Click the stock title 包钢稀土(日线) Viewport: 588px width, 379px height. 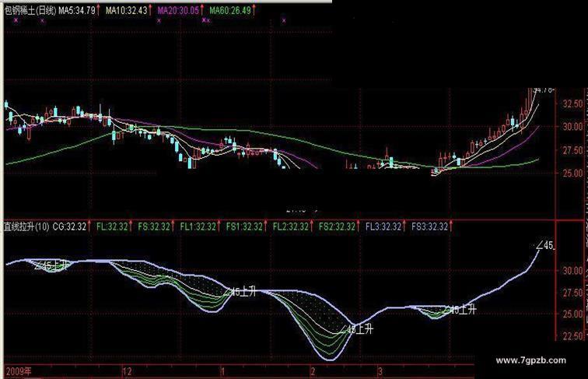coord(30,11)
